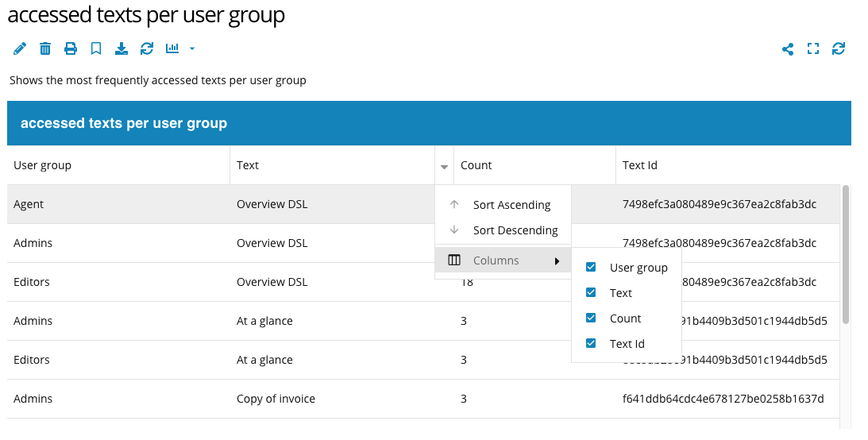The width and height of the screenshot is (868, 440).
Task: Click the Columns grid icon
Action: pyautogui.click(x=454, y=261)
